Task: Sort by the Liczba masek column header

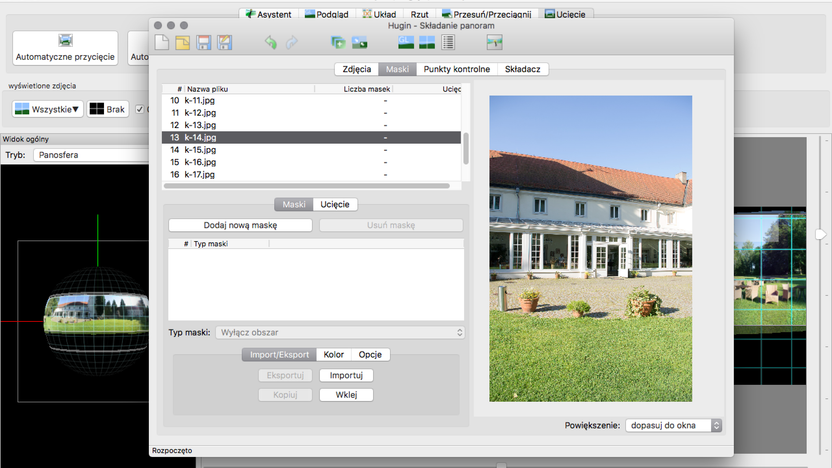Action: pyautogui.click(x=353, y=89)
